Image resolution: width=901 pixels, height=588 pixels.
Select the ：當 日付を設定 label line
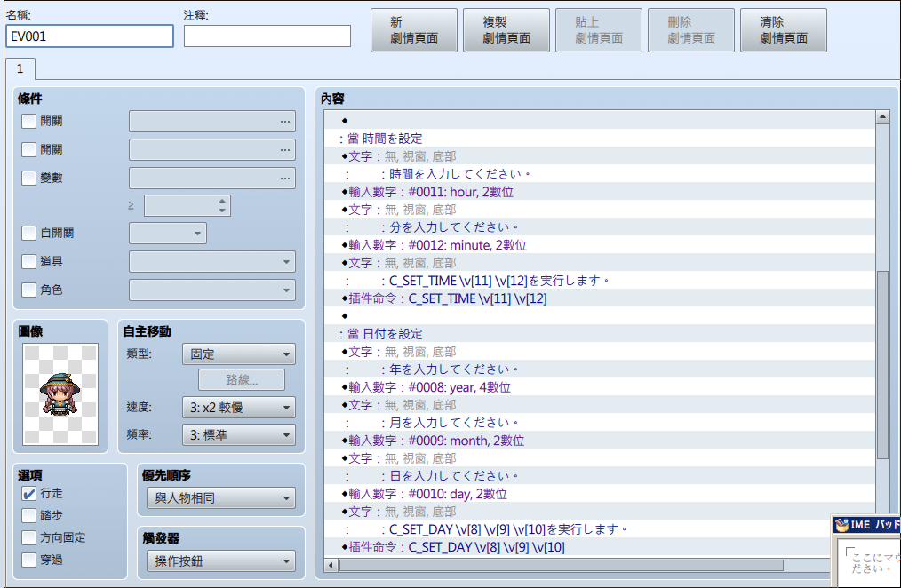[600, 334]
